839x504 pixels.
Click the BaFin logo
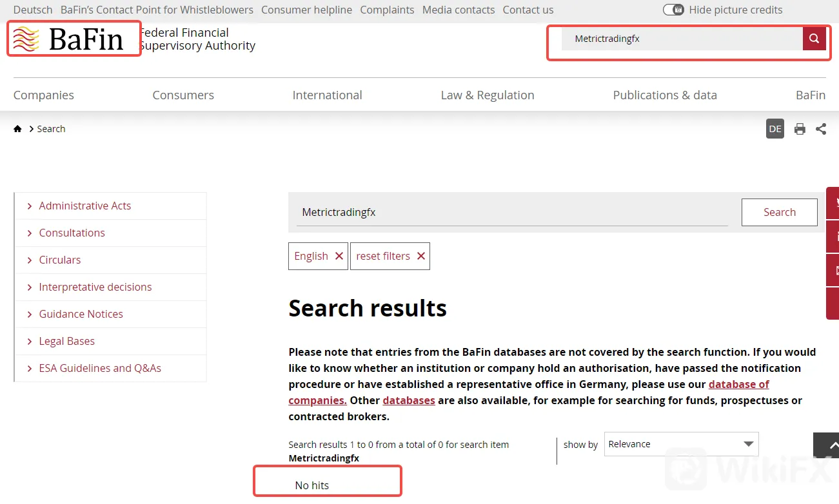coord(68,39)
